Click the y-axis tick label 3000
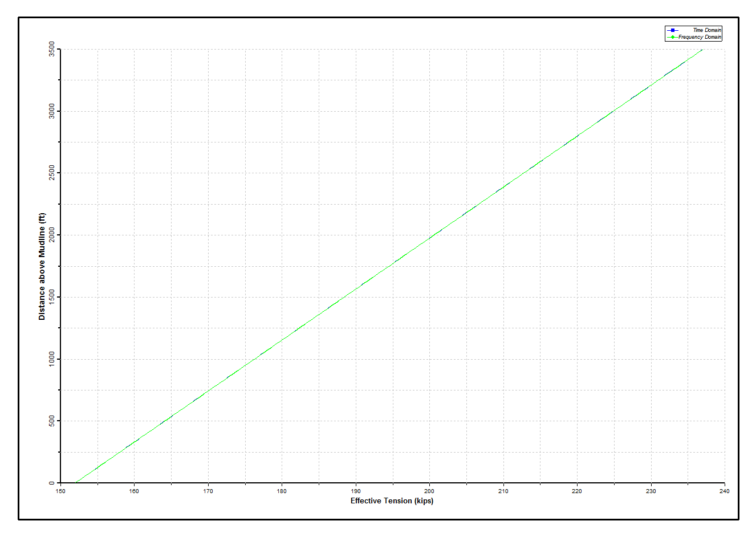The height and width of the screenshot is (537, 756). tap(52, 111)
